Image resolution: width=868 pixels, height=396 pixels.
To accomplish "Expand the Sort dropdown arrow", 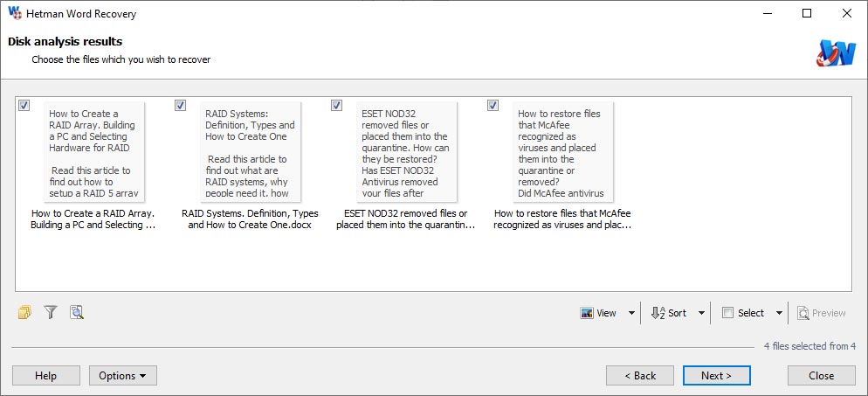I will tap(701, 313).
